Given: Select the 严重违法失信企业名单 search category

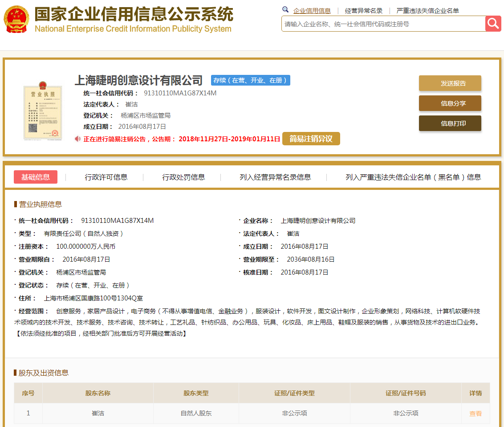Looking at the screenshot, I should (427, 11).
